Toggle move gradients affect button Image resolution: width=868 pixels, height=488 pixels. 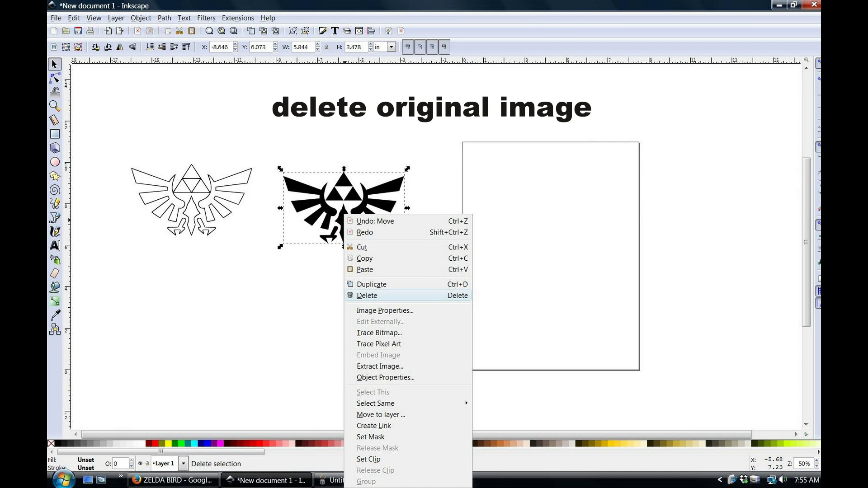[432, 47]
